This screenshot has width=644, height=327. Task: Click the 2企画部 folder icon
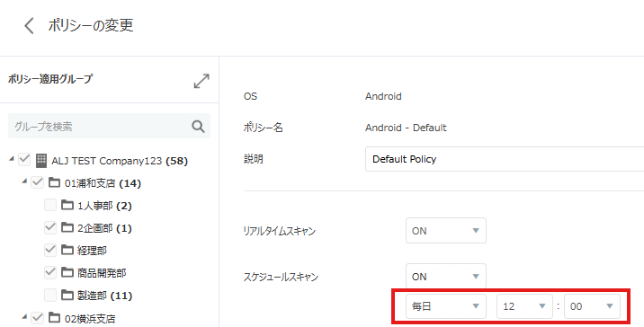[67, 227]
